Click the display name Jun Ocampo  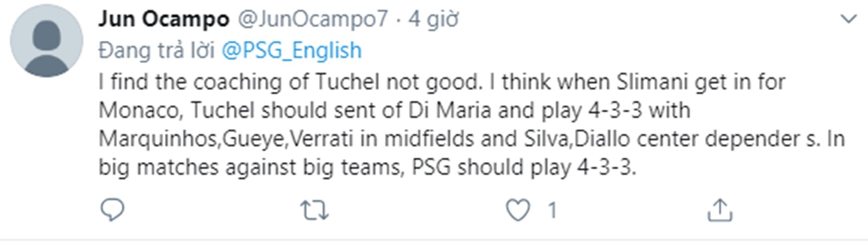tap(164, 20)
